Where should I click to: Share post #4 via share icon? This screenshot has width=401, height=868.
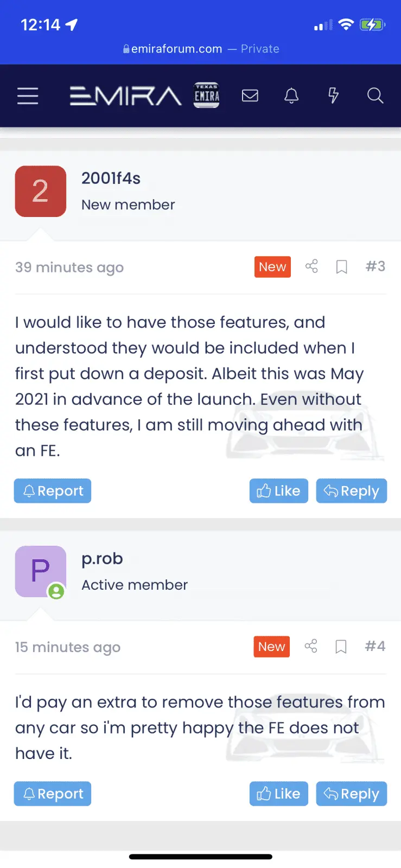(x=311, y=646)
